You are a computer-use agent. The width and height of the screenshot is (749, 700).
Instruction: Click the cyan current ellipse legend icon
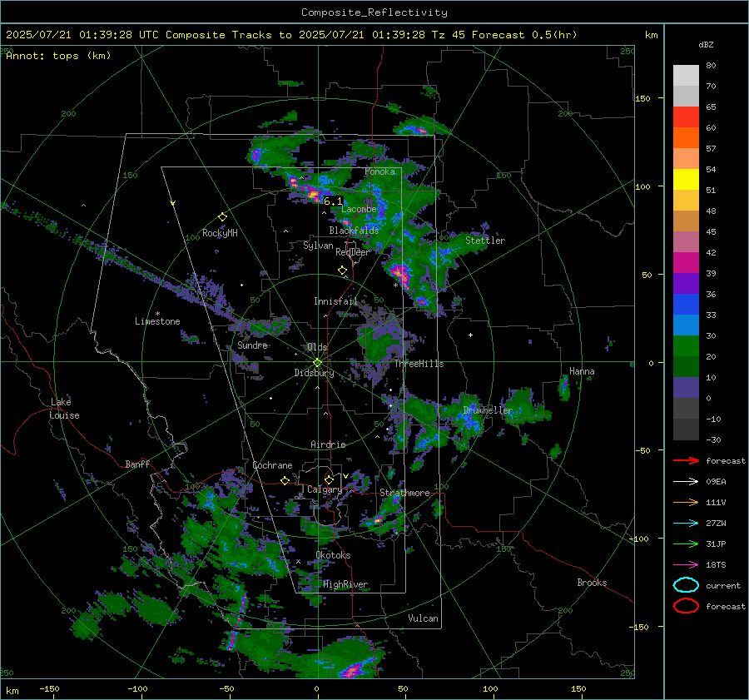pyautogui.click(x=686, y=585)
